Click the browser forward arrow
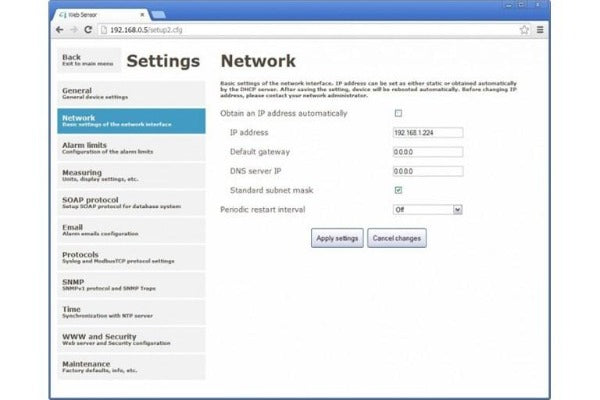The image size is (600, 400). (x=73, y=30)
